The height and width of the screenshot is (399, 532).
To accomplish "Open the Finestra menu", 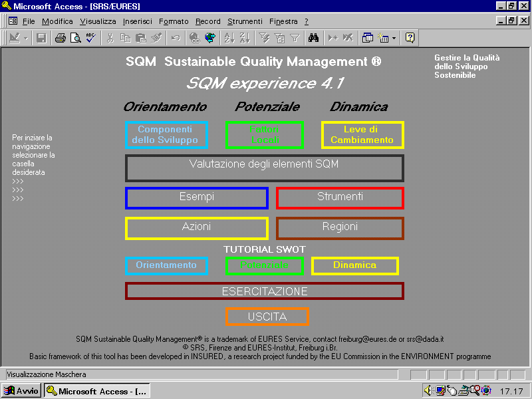I will coord(283,21).
